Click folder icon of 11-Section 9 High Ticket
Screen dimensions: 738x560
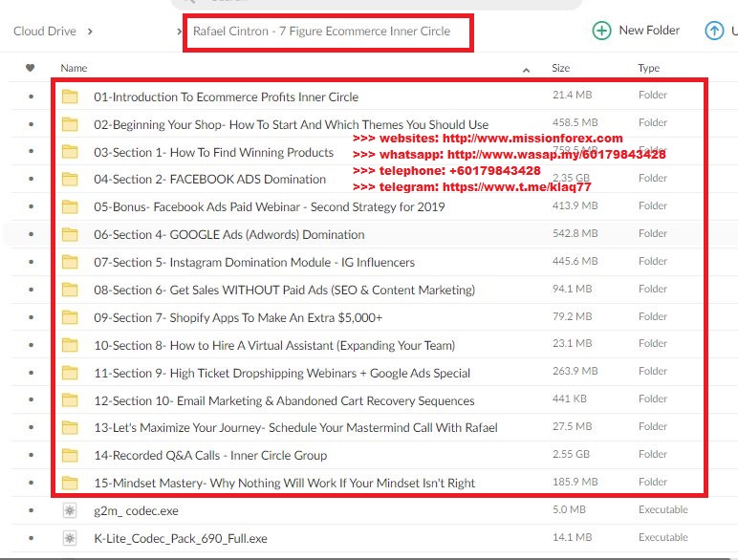(x=70, y=373)
